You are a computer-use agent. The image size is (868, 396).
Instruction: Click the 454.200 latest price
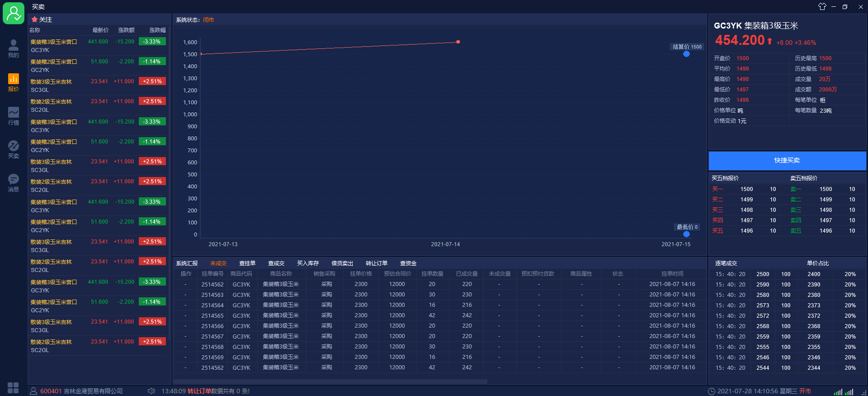[740, 40]
